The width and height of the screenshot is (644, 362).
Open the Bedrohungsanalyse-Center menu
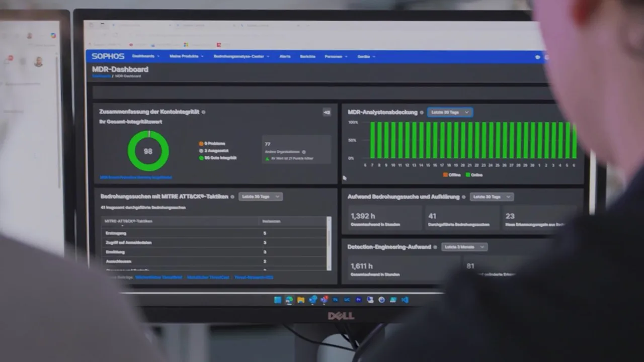click(242, 56)
